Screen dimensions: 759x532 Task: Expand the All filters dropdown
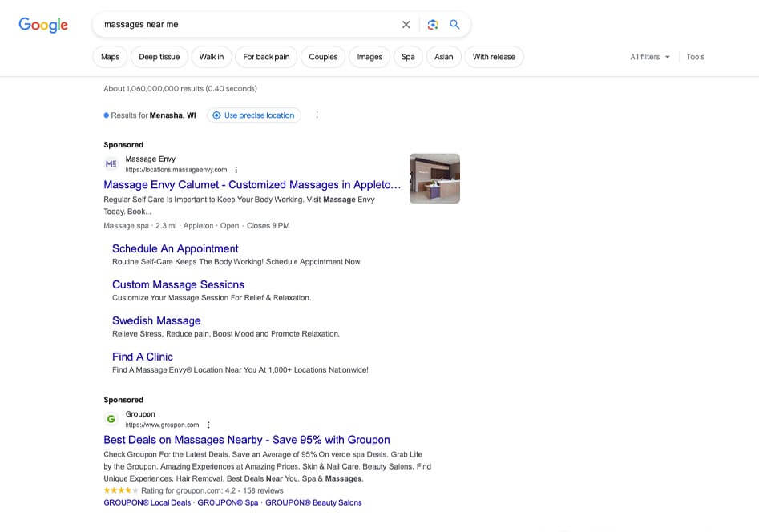pos(650,57)
